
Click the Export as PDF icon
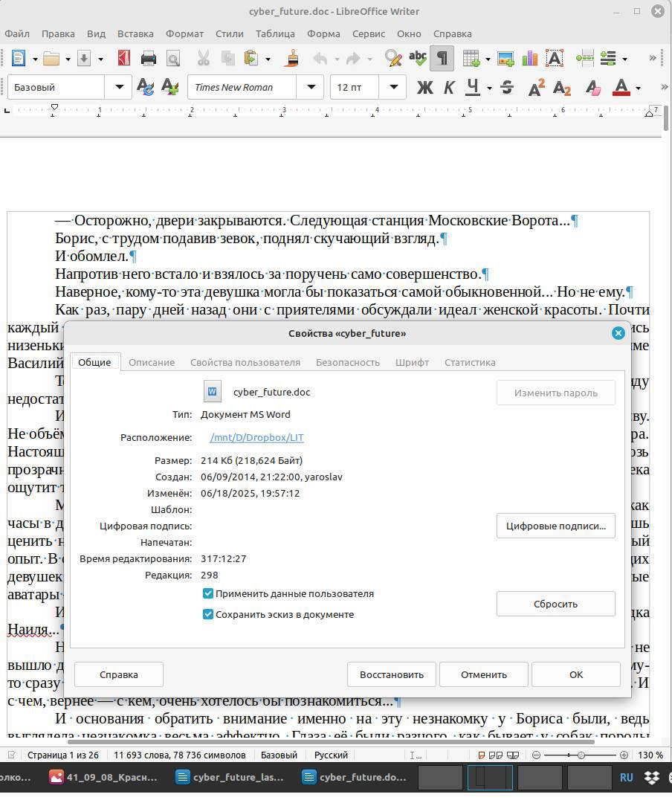(x=124, y=59)
